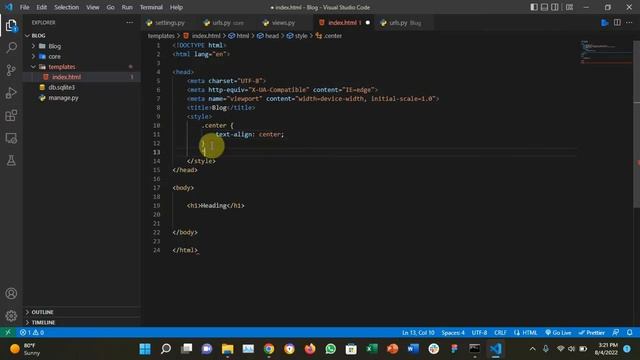Open editor more actions ellipsis

(x=629, y=23)
